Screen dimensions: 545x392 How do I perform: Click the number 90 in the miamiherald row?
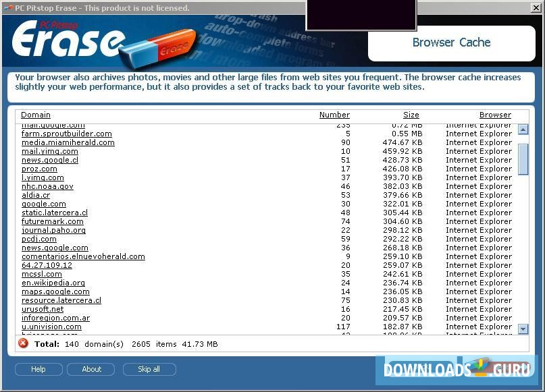coord(346,142)
